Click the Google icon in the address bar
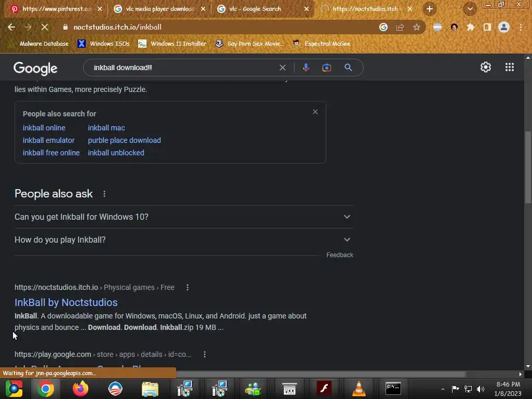The image size is (532, 399). 383,27
